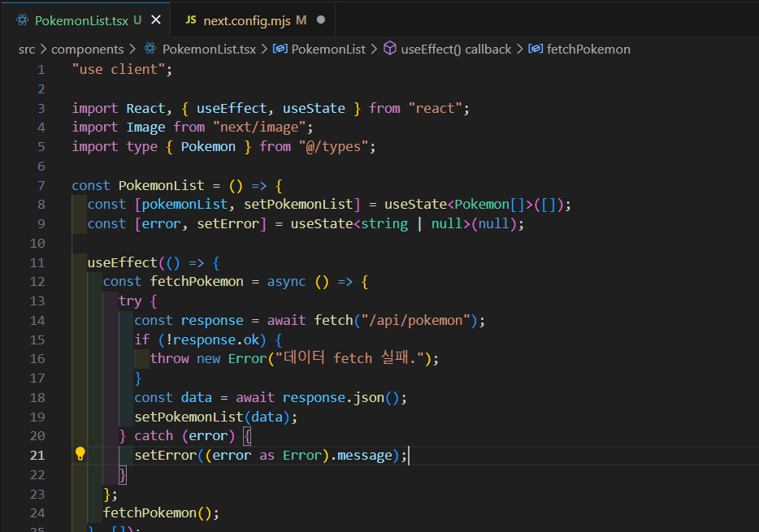Open the PokemonList.tsx breadcrumb
This screenshot has width=759, height=532.
click(x=209, y=50)
